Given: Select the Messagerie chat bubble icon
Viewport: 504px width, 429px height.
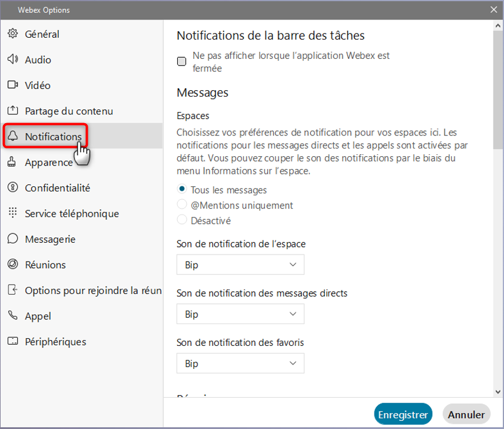Looking at the screenshot, I should click(x=12, y=239).
